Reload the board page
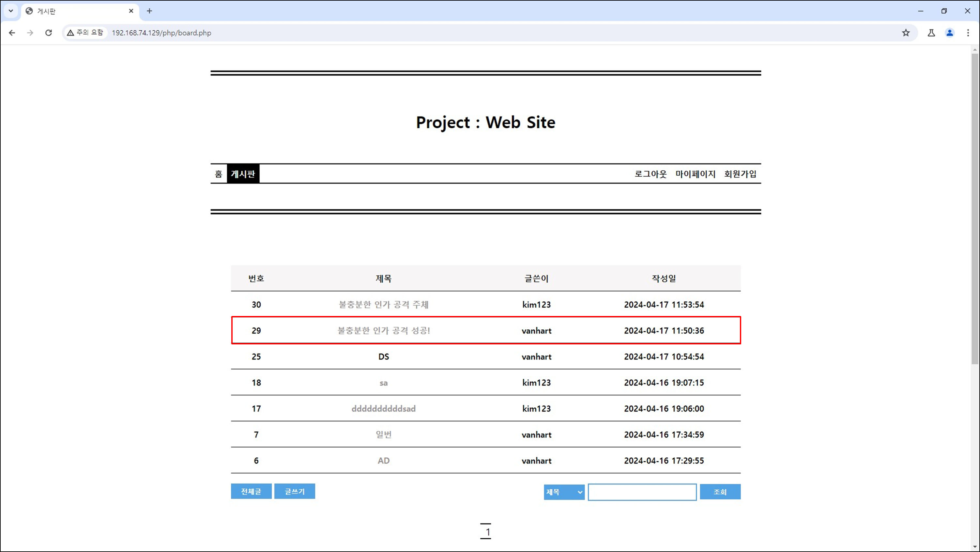The image size is (980, 552). pyautogui.click(x=48, y=33)
